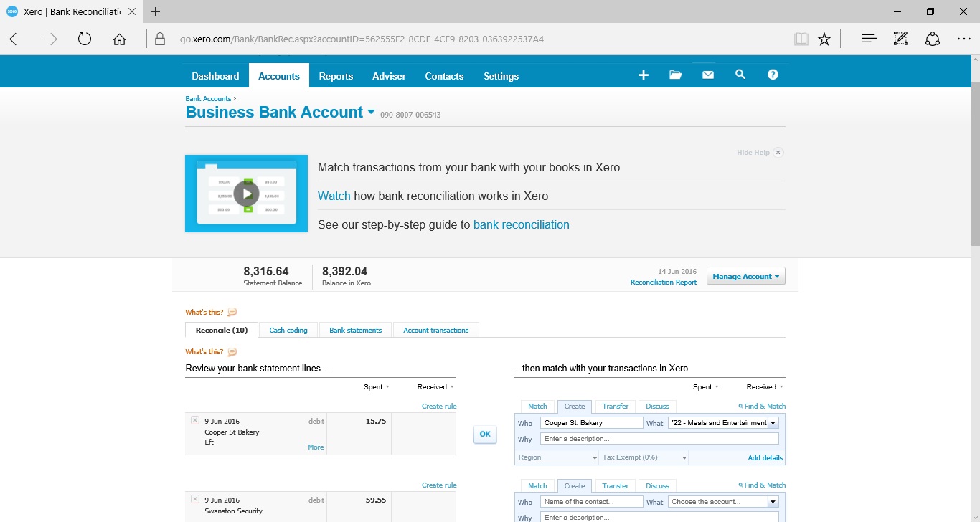980x522 pixels.
Task: Delete the Swanston Security statement line via X
Action: tap(194, 499)
